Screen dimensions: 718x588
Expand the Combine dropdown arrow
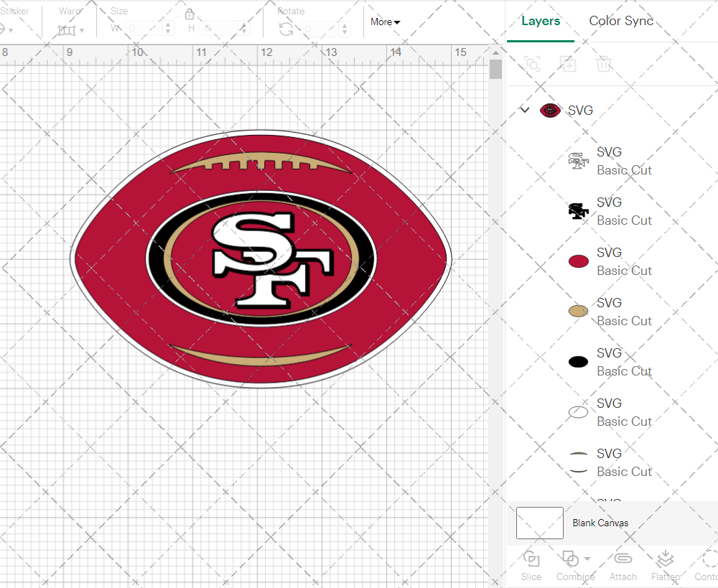[587, 559]
